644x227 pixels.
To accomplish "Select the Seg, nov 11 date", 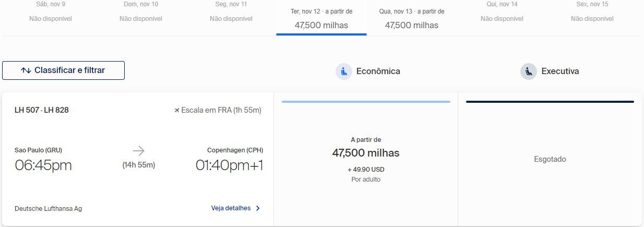I will (x=231, y=11).
